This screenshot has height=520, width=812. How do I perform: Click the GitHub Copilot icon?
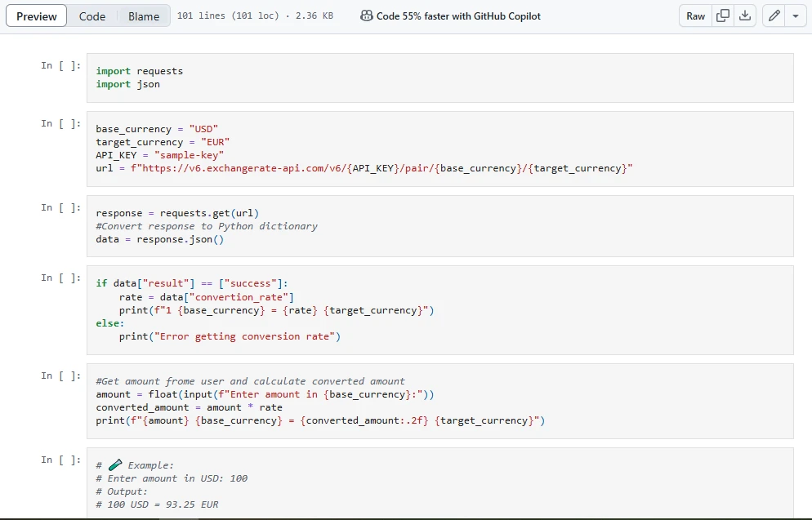pyautogui.click(x=367, y=16)
